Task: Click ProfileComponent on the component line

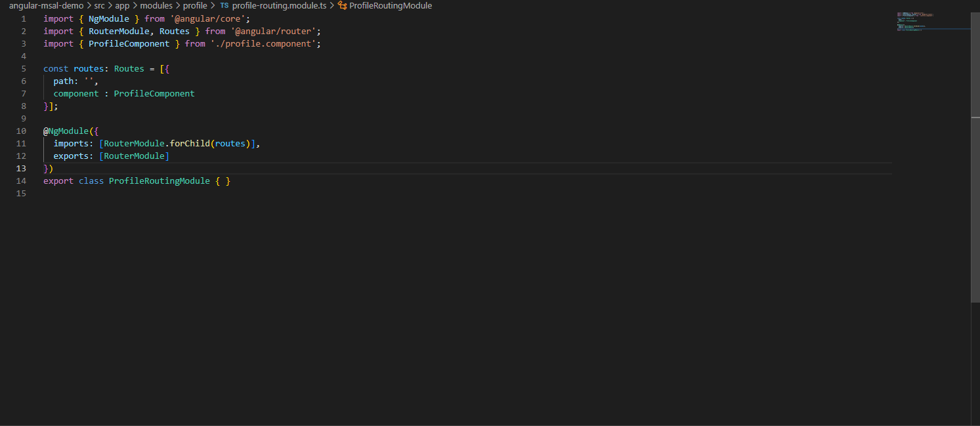Action: point(154,94)
